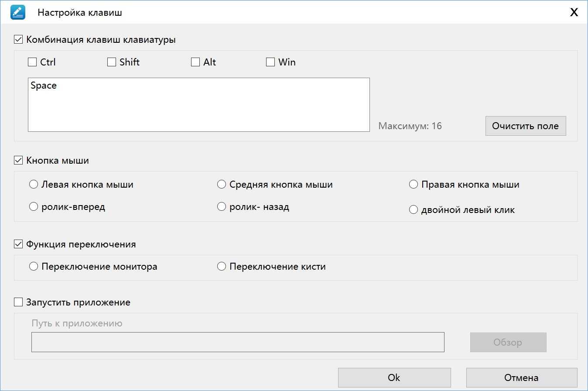This screenshot has width=588, height=391.
Task: Tick the Shift modifier checkbox
Action: tap(112, 62)
